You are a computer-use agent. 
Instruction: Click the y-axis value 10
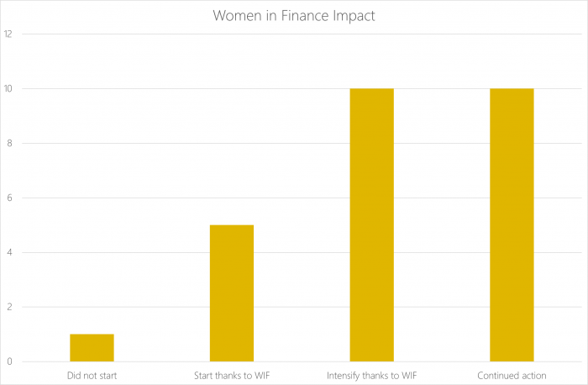point(8,89)
